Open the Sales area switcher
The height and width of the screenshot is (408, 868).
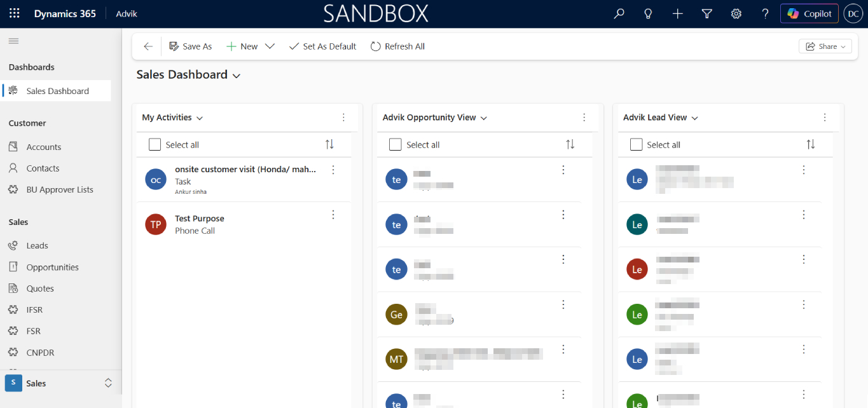pyautogui.click(x=60, y=383)
